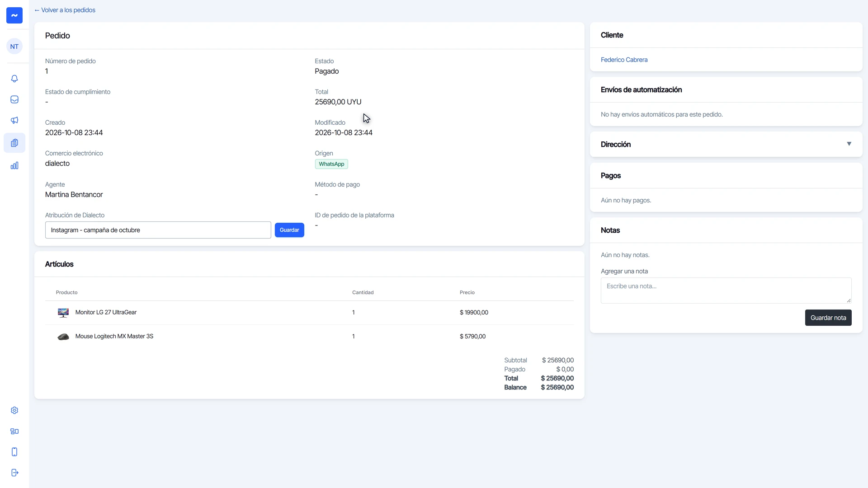The height and width of the screenshot is (488, 868).
Task: Click the Cantidad column header
Action: [363, 292]
